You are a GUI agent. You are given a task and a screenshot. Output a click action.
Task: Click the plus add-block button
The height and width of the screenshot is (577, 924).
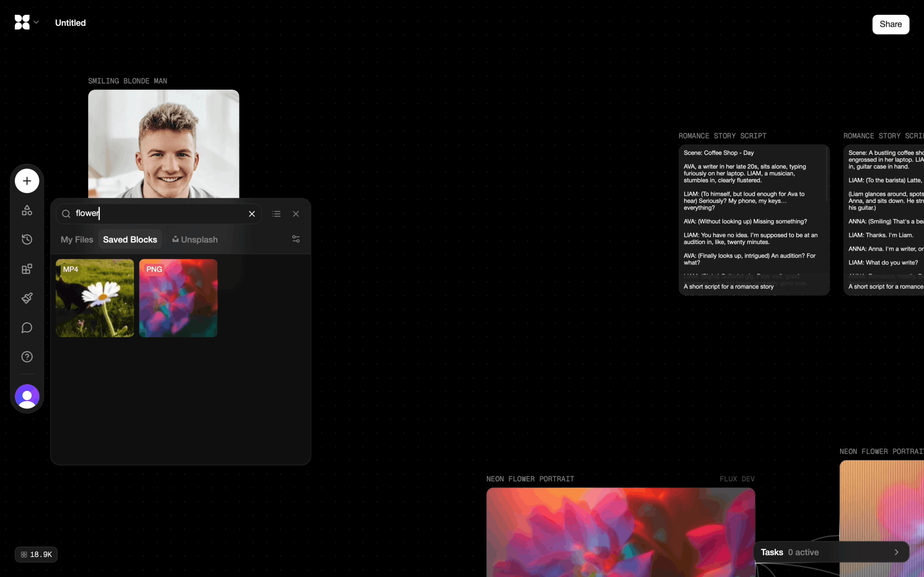click(27, 181)
